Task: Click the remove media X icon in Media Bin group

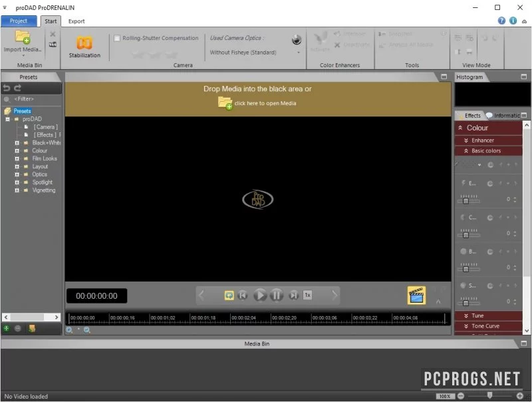Action: (x=53, y=34)
